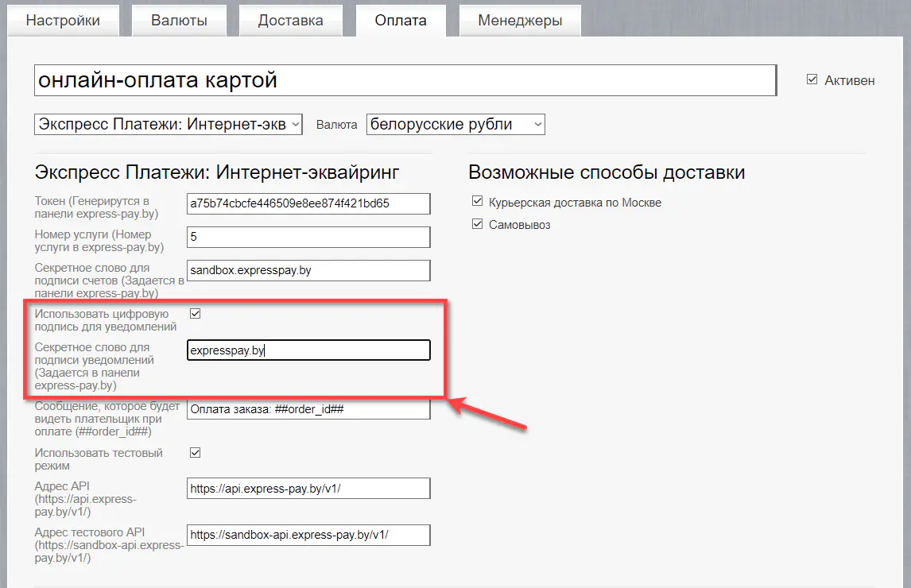Viewport: 911px width, 588px height.
Task: Click the test API address field
Action: [x=308, y=535]
